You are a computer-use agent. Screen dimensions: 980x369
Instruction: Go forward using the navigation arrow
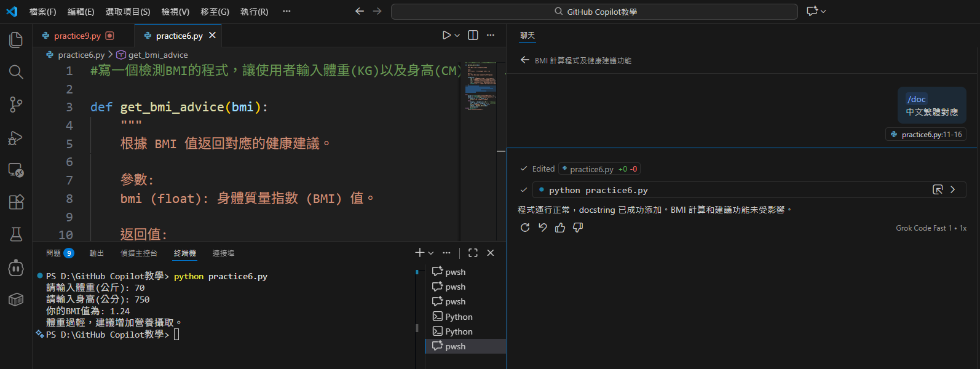[x=377, y=11]
